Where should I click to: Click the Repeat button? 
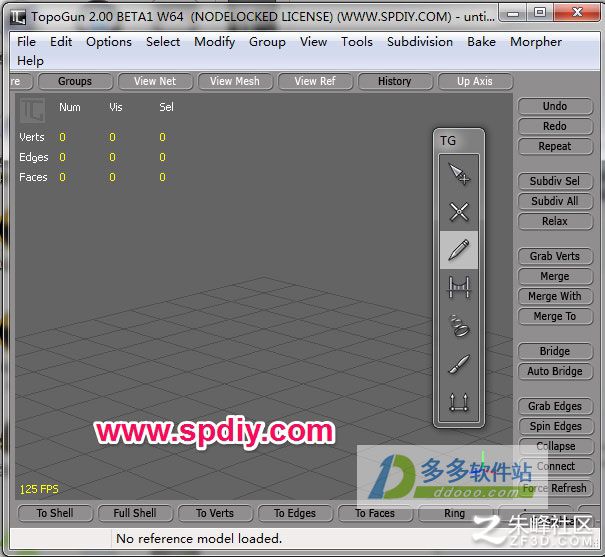[555, 146]
